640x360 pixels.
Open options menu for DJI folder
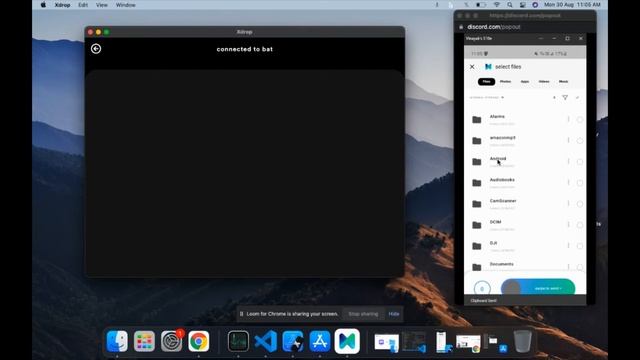click(x=568, y=246)
